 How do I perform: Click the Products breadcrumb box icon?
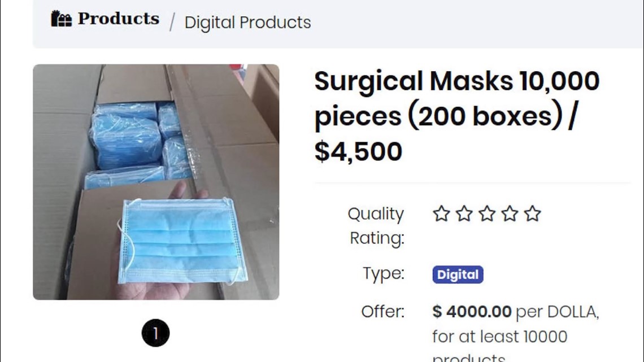(x=61, y=19)
